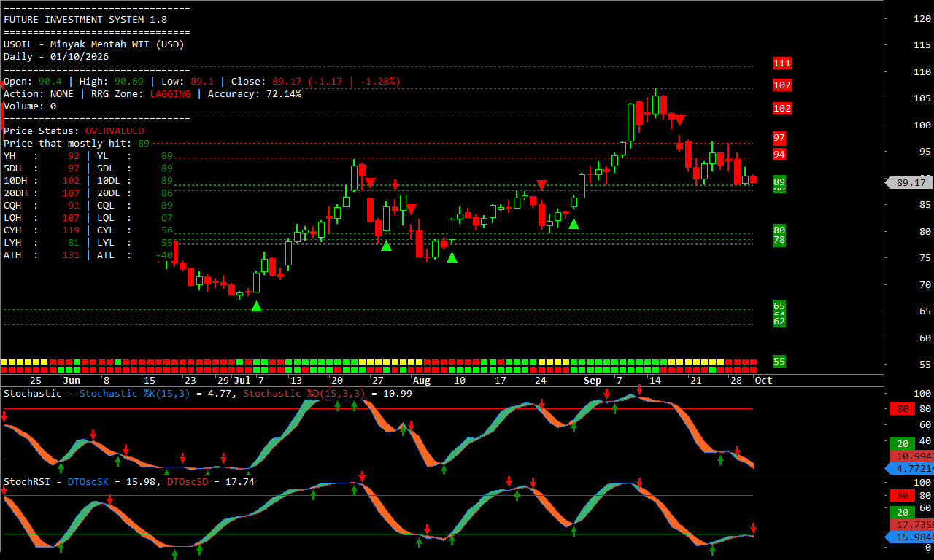934x560 pixels.
Task: Select the red 102 resistance level label
Action: [x=781, y=109]
